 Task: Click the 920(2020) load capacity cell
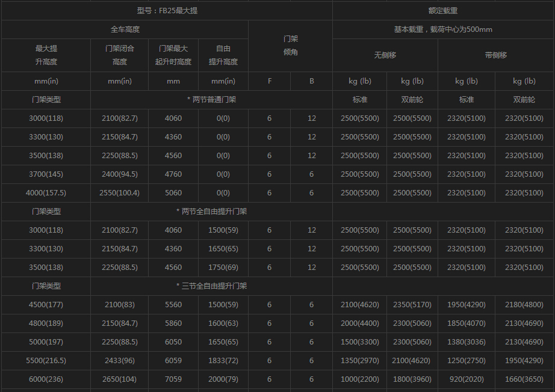[466, 379]
